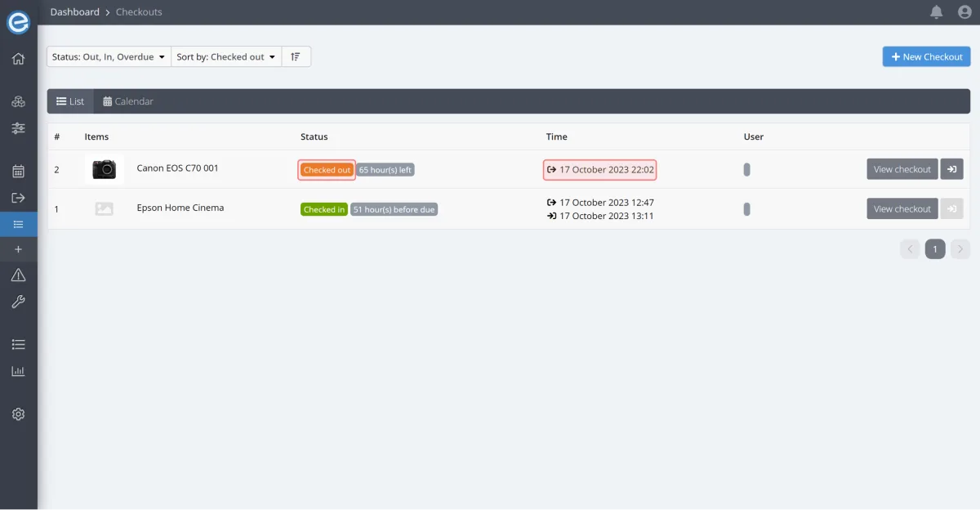View checkout for Epson Home Cinema
The image size is (980, 510).
click(902, 209)
